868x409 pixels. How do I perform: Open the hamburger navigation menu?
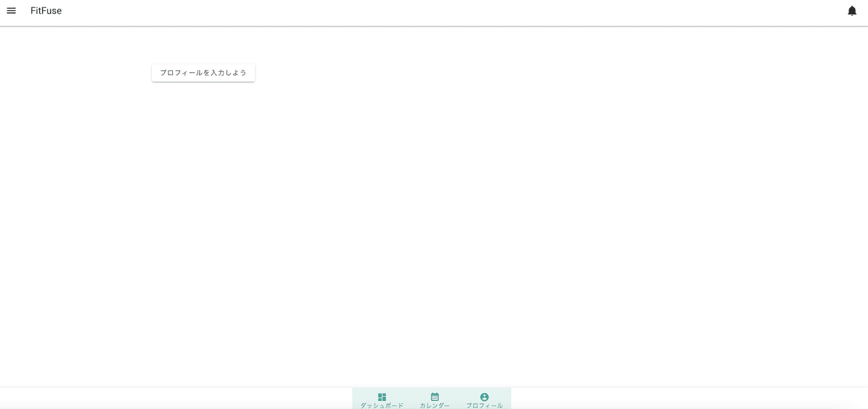(11, 11)
